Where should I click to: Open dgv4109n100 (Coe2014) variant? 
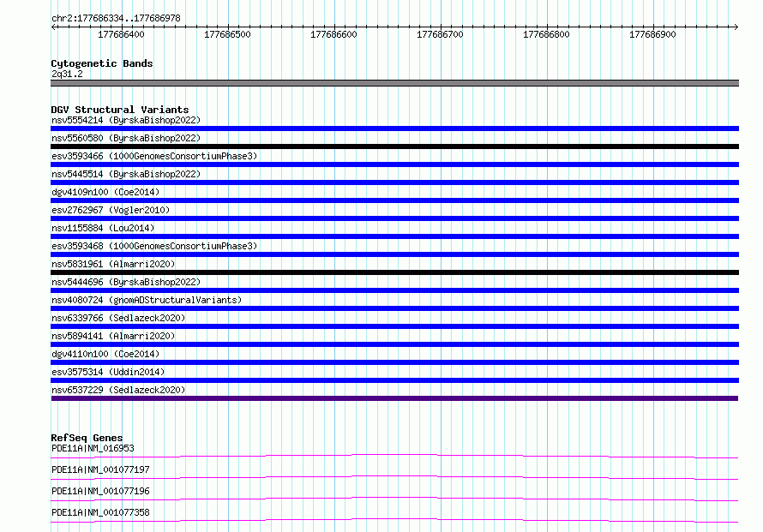pyautogui.click(x=105, y=192)
